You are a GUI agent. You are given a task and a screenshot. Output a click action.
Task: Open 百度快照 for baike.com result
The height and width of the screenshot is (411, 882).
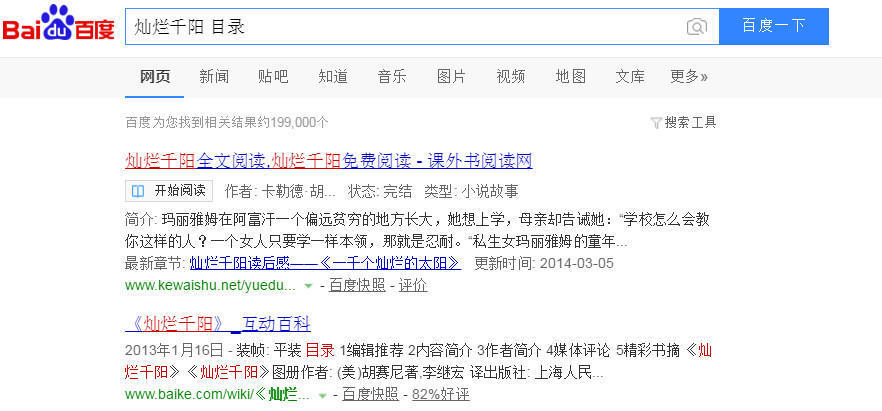[x=370, y=394]
